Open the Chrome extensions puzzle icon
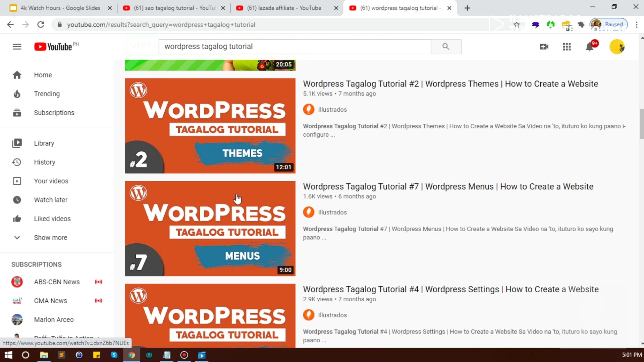Image resolution: width=644 pixels, height=362 pixels. (x=581, y=24)
